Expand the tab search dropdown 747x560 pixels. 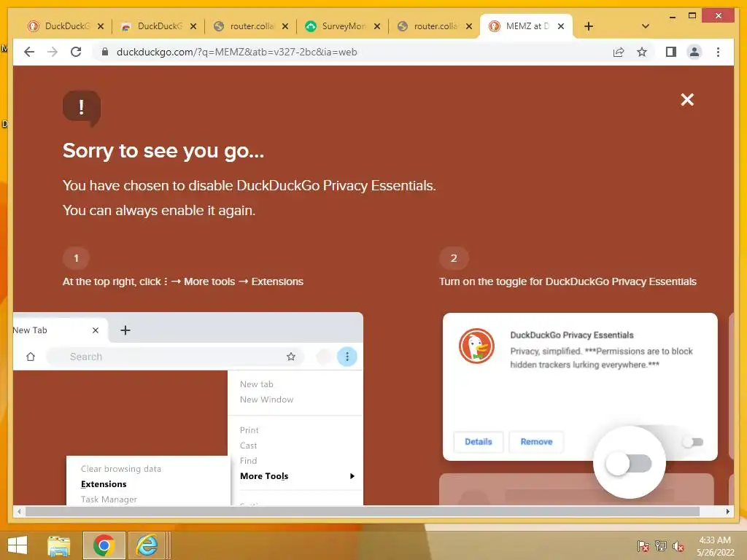[x=646, y=26]
